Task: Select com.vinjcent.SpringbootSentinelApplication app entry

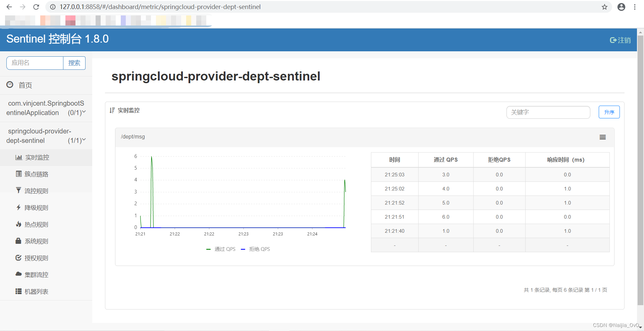Action: (46, 108)
